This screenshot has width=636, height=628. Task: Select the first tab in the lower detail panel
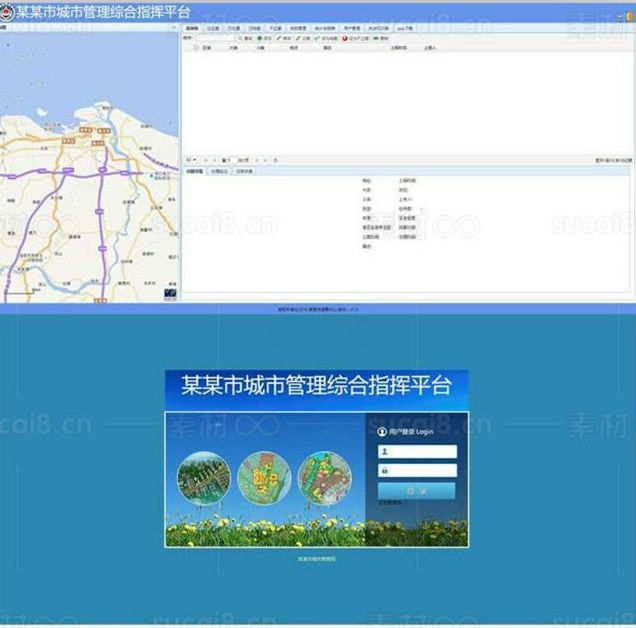pos(195,171)
